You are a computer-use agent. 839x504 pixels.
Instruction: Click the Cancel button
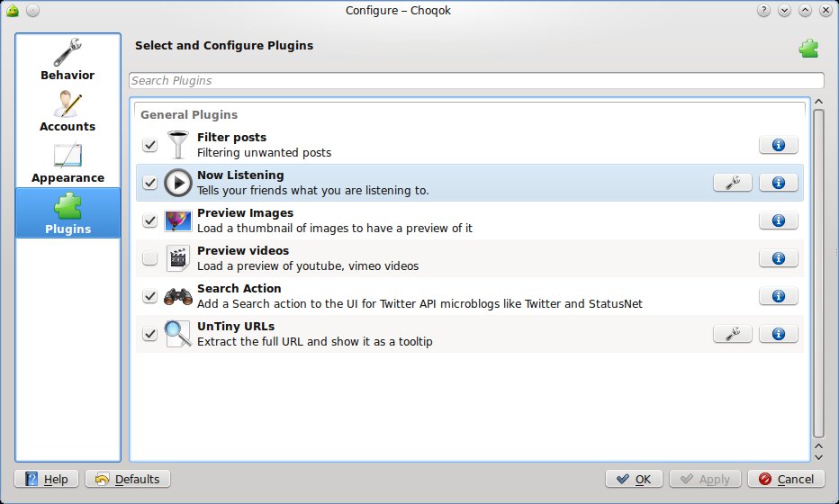click(x=786, y=479)
